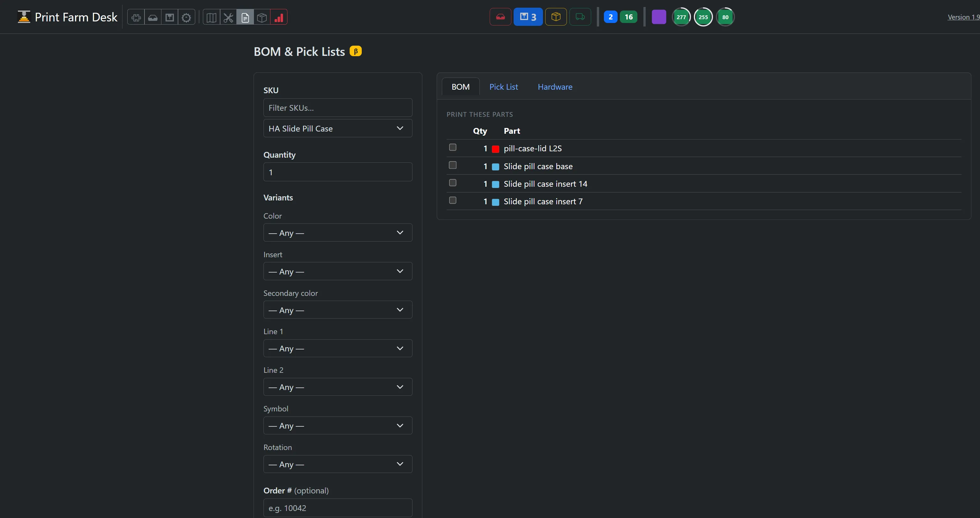
Task: Switch to the Hardware tab
Action: click(x=555, y=87)
